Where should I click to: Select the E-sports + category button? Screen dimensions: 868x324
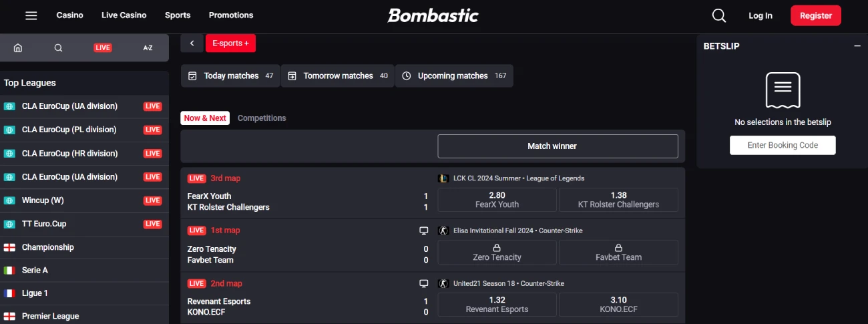(230, 43)
